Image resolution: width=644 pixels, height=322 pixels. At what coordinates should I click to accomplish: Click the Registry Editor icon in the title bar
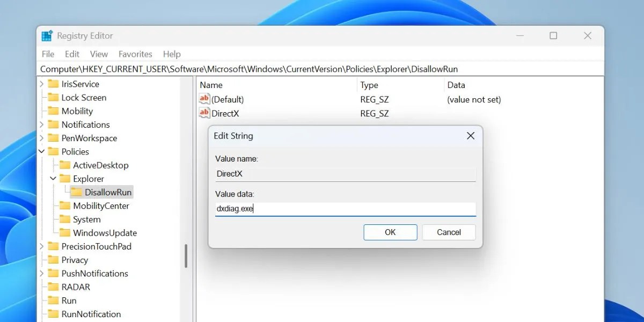46,35
